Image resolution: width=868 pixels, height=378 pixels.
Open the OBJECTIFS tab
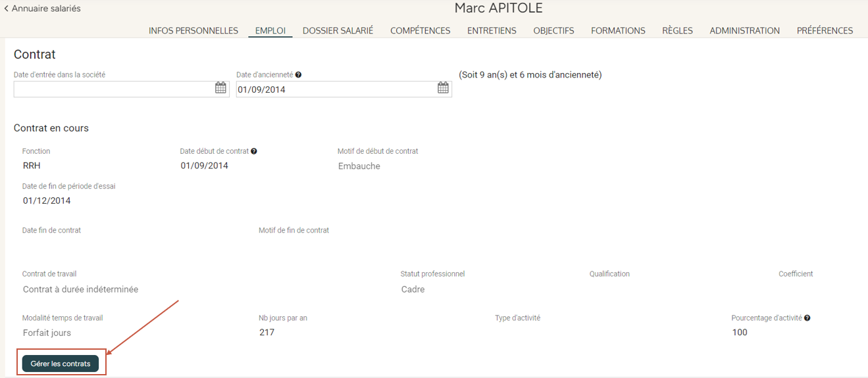click(553, 31)
